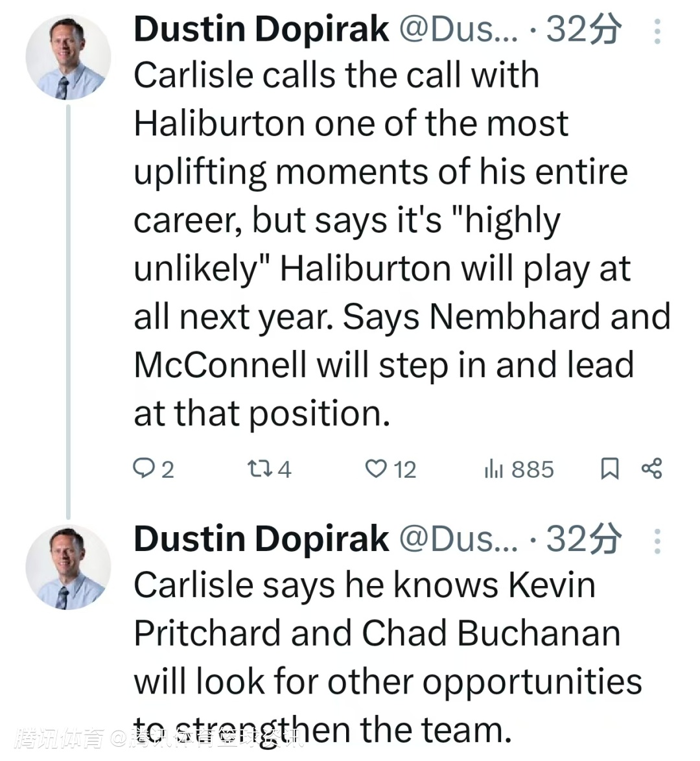Viewport: 700px width, 761px height.
Task: Tap the @Dus... handle on first tweet
Action: coord(458,30)
